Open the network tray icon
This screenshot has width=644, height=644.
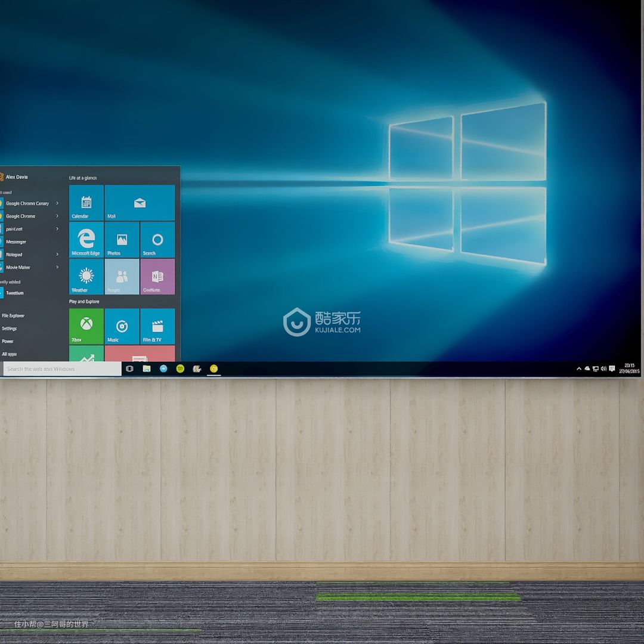click(x=595, y=369)
